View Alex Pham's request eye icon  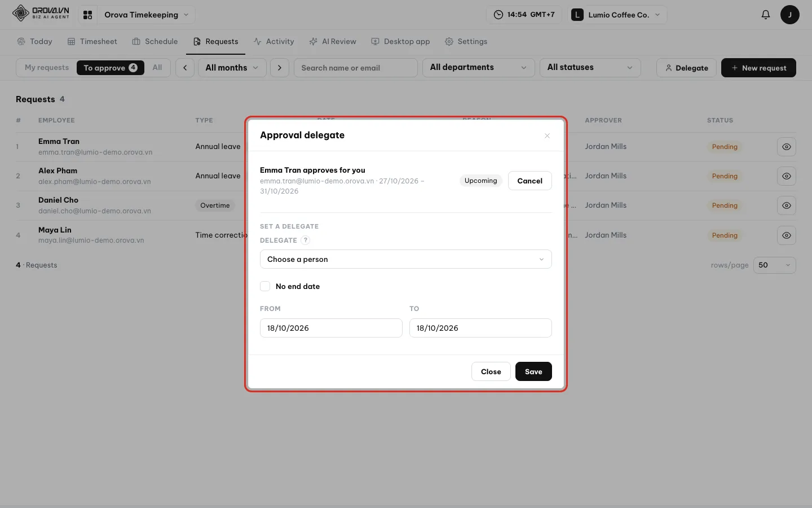pos(786,176)
